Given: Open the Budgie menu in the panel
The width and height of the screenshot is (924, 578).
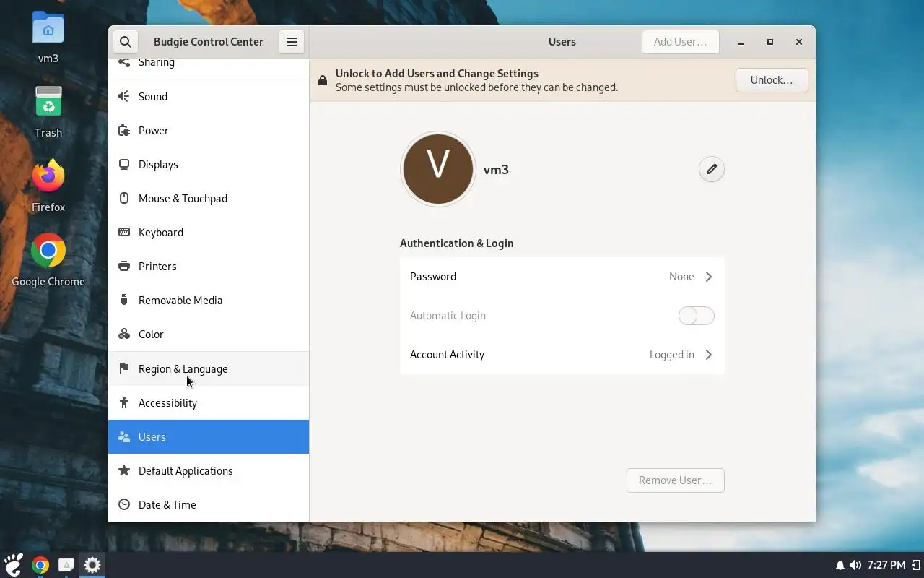Looking at the screenshot, I should (x=14, y=565).
